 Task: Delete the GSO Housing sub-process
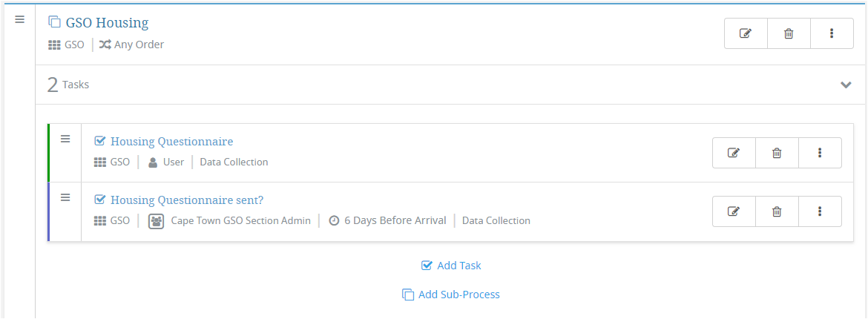[x=789, y=33]
